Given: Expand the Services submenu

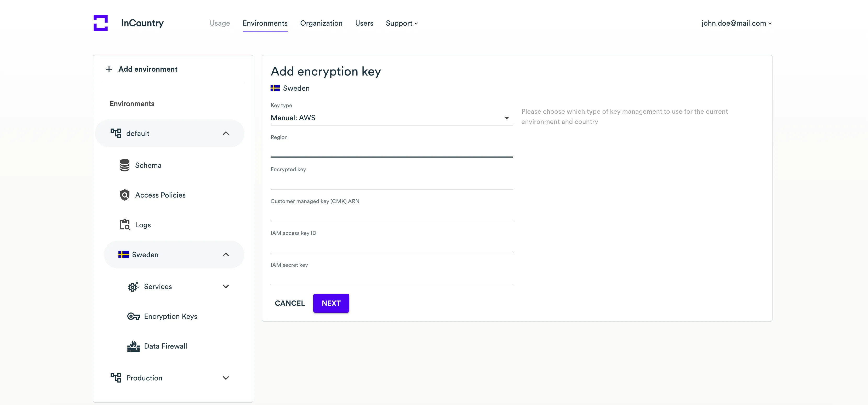Looking at the screenshot, I should (x=226, y=286).
